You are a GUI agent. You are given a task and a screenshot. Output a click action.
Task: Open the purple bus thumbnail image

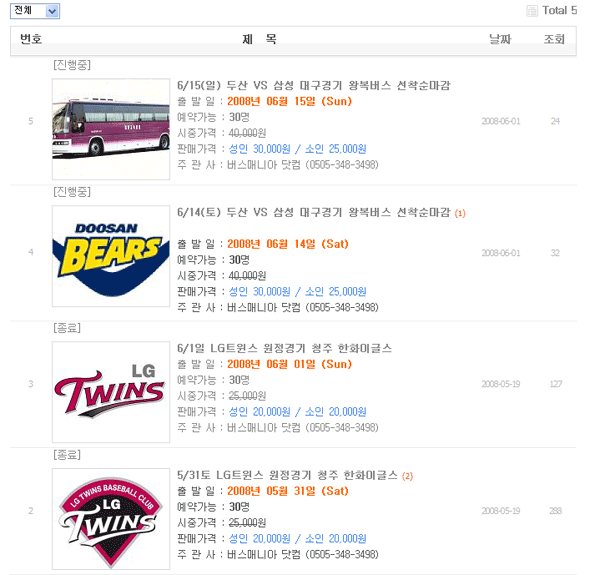click(111, 129)
